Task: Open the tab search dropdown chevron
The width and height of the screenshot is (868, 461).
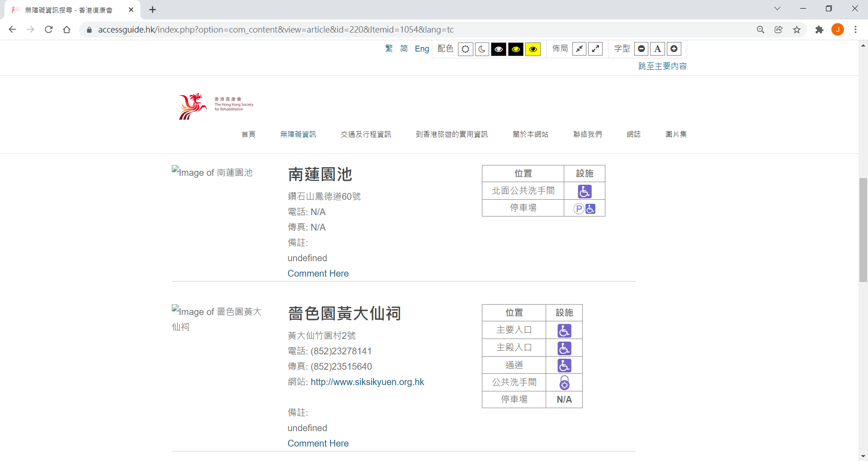Action: pyautogui.click(x=777, y=9)
